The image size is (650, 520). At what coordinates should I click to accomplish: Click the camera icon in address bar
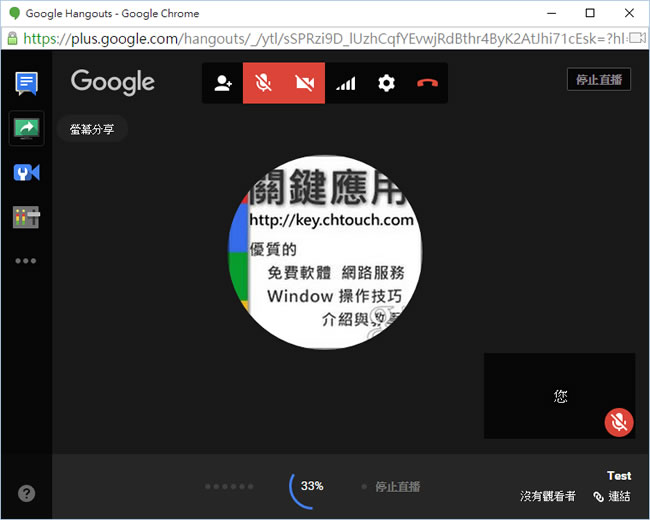click(x=638, y=39)
